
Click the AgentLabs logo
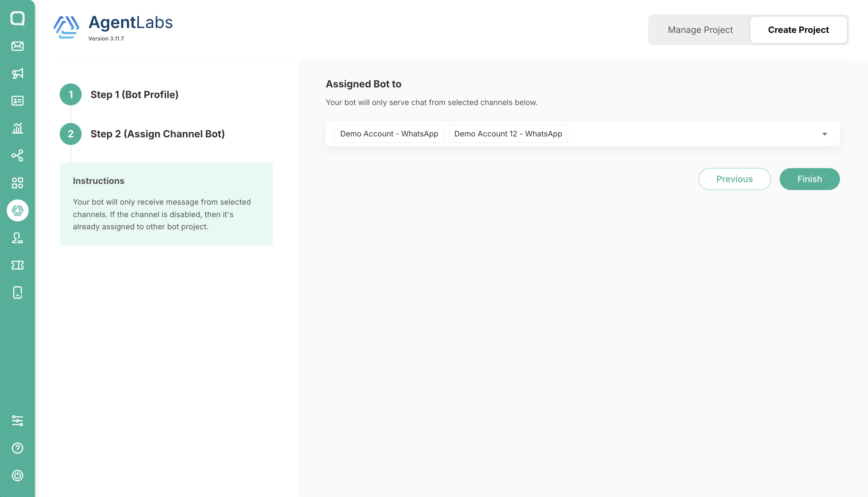coord(113,27)
